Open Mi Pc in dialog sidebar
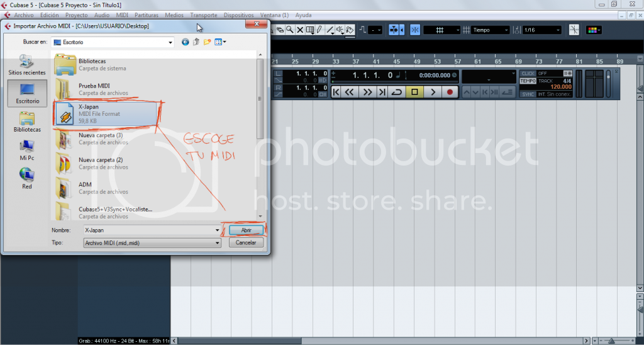Viewport: 644px width, 345px height. 27,150
